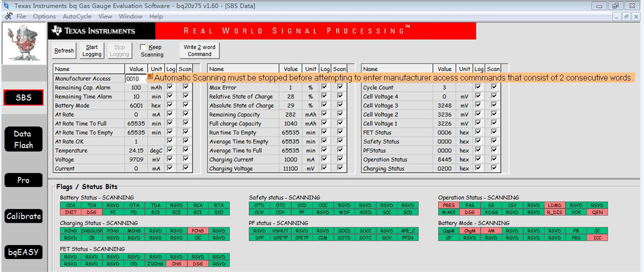Enable the Keep Scanning checkbox
This screenshot has height=272, width=644.
point(143,47)
